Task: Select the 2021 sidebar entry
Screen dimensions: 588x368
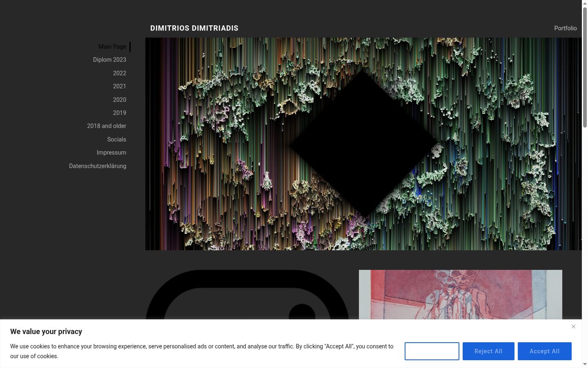Action: [120, 86]
